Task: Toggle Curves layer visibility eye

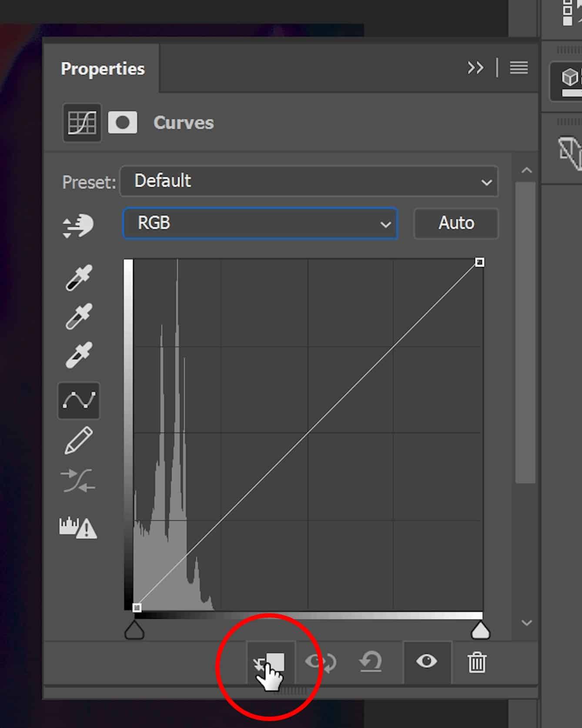Action: (x=427, y=661)
